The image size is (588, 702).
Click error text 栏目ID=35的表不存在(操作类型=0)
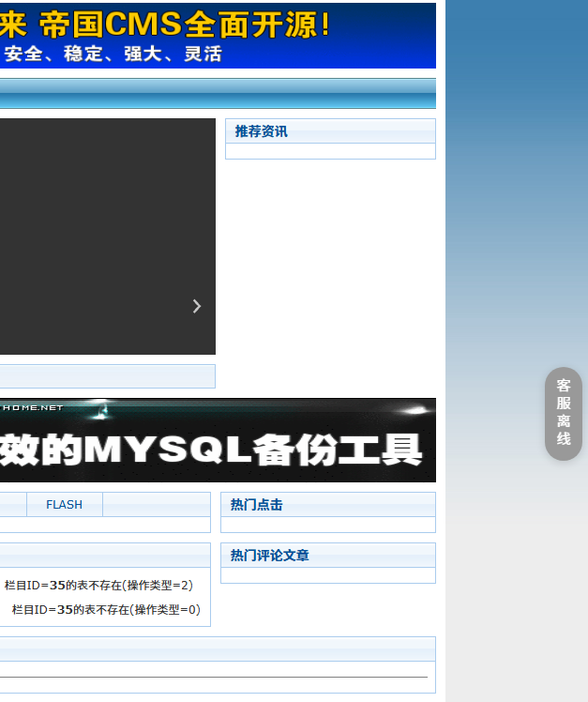(x=106, y=609)
